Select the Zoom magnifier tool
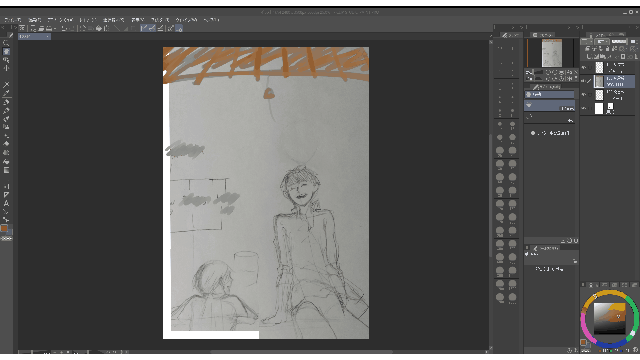640x360 pixels. pyautogui.click(x=6, y=43)
